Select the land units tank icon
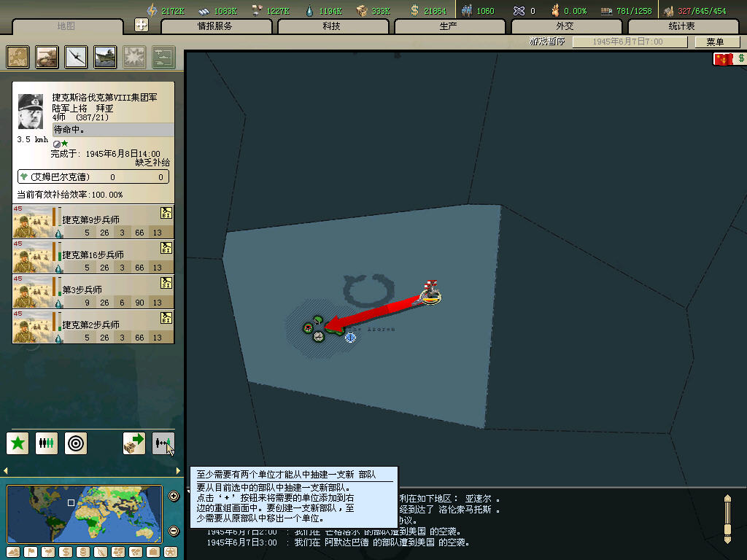This screenshot has height=560, width=747. click(47, 57)
